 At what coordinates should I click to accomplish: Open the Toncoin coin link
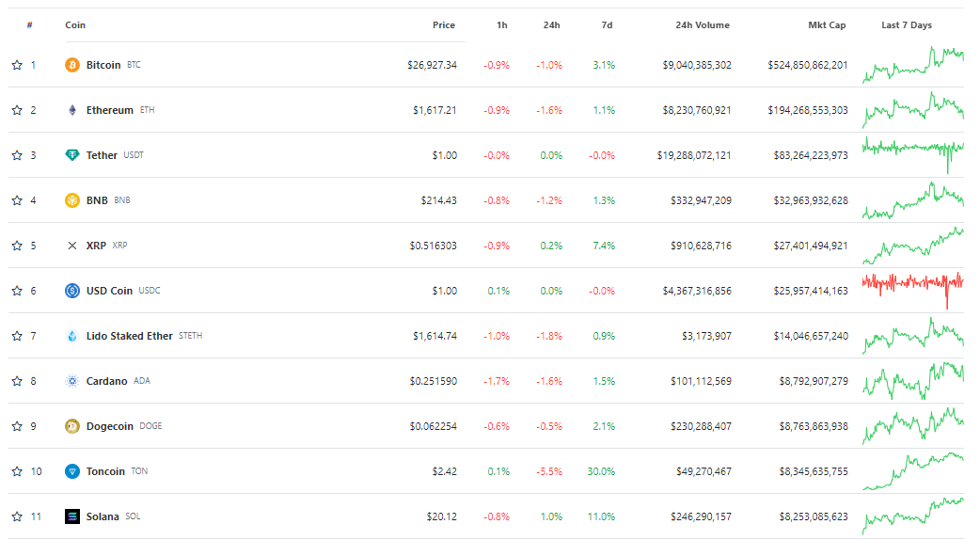coord(105,471)
